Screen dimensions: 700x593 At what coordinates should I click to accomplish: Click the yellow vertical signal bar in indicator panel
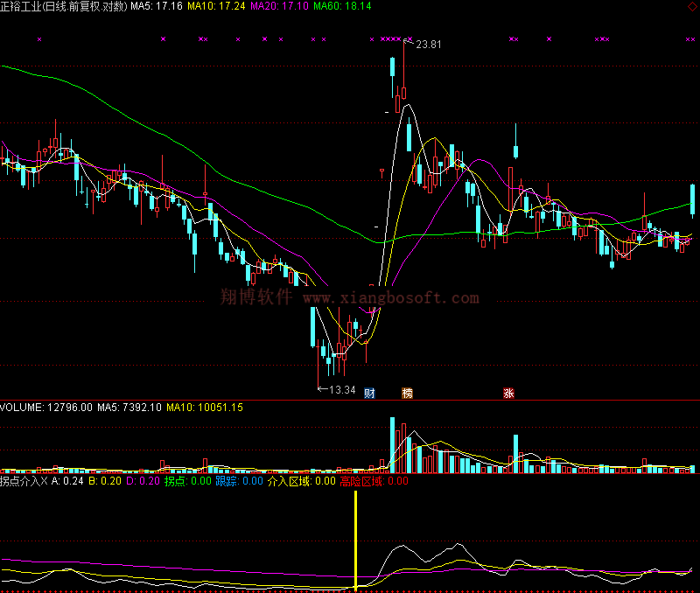tap(356, 541)
